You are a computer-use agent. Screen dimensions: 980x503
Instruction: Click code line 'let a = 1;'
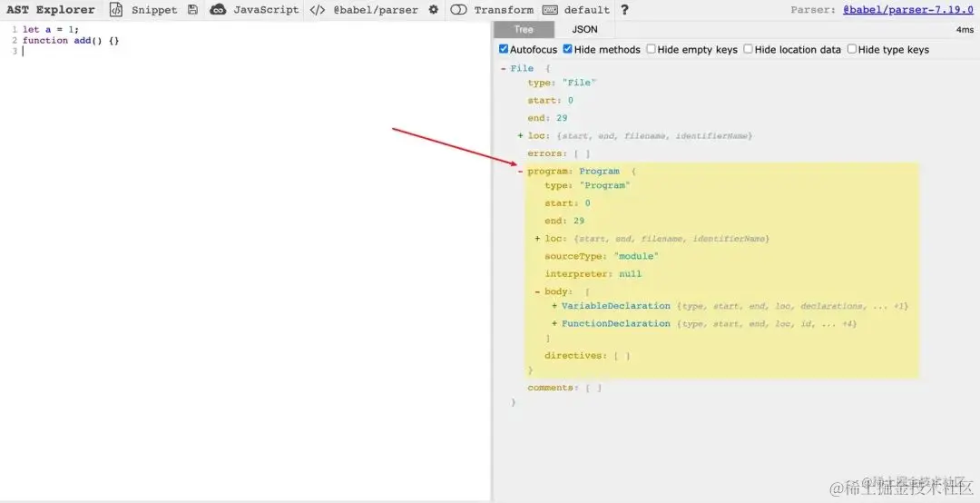point(51,29)
